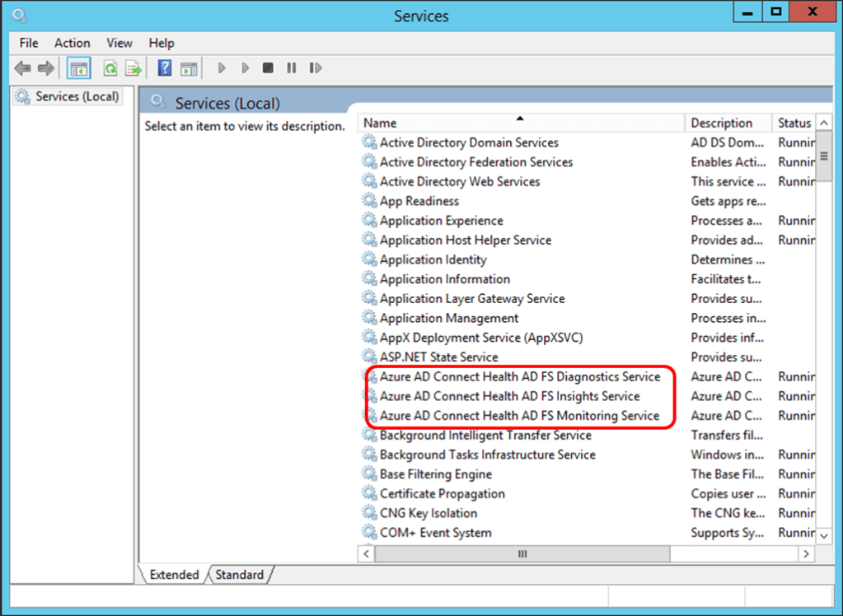Image resolution: width=843 pixels, height=616 pixels.
Task: Click the Forward arrow in the toolbar
Action: coord(46,68)
